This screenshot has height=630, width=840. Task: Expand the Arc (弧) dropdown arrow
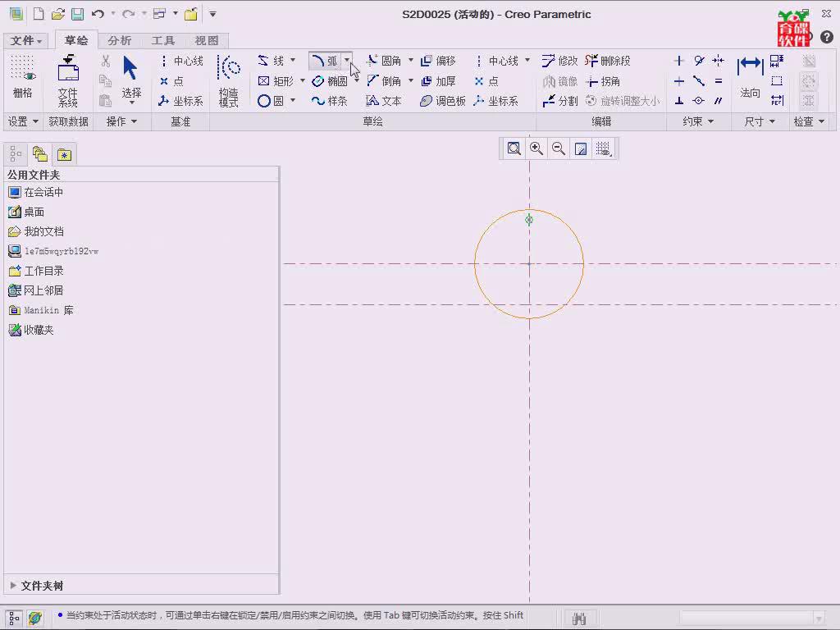click(347, 60)
